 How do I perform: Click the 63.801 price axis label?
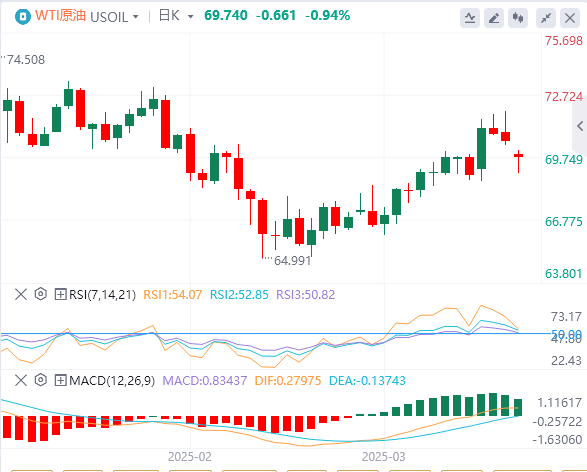[x=564, y=274]
